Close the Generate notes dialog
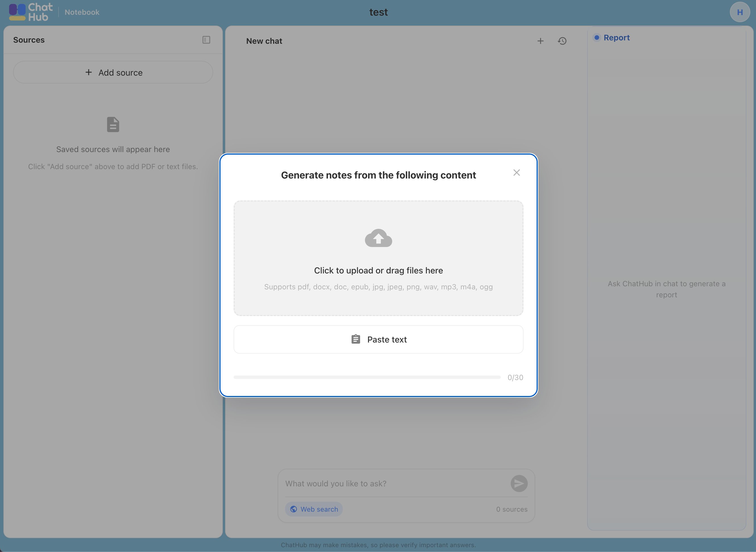The height and width of the screenshot is (552, 756). [516, 173]
